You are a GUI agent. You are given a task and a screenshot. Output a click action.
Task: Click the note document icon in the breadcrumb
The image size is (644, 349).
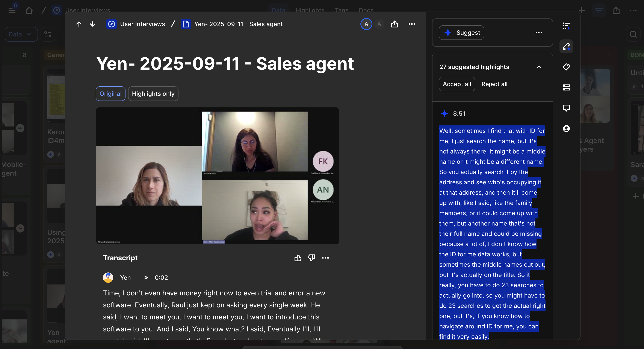pyautogui.click(x=186, y=24)
